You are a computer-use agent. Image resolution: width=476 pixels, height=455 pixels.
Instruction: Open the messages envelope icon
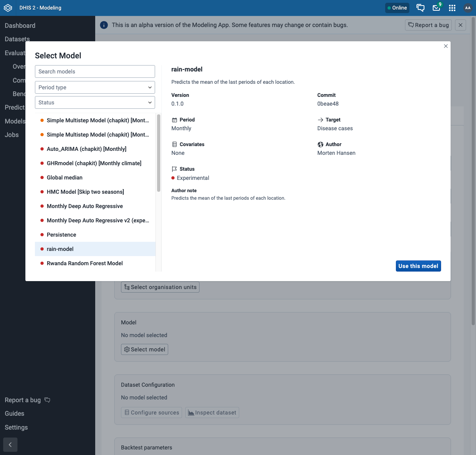click(436, 8)
